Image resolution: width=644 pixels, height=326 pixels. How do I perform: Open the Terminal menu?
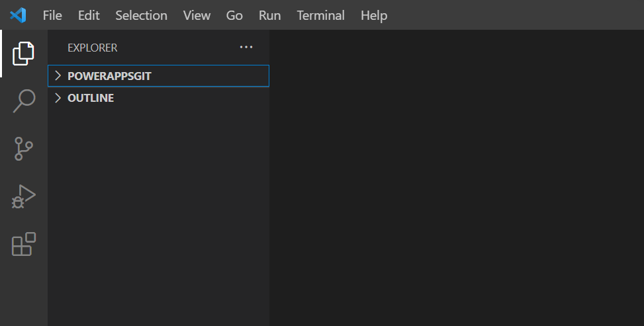(x=320, y=15)
